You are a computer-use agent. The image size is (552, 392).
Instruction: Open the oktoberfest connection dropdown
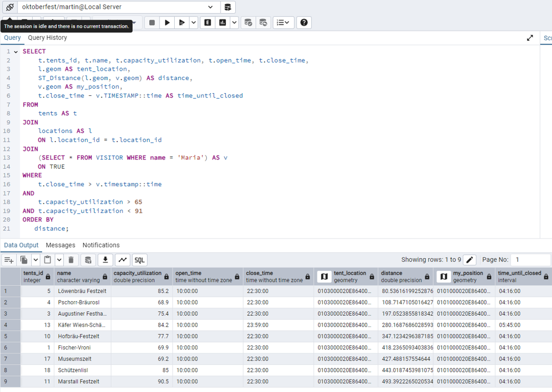click(210, 7)
